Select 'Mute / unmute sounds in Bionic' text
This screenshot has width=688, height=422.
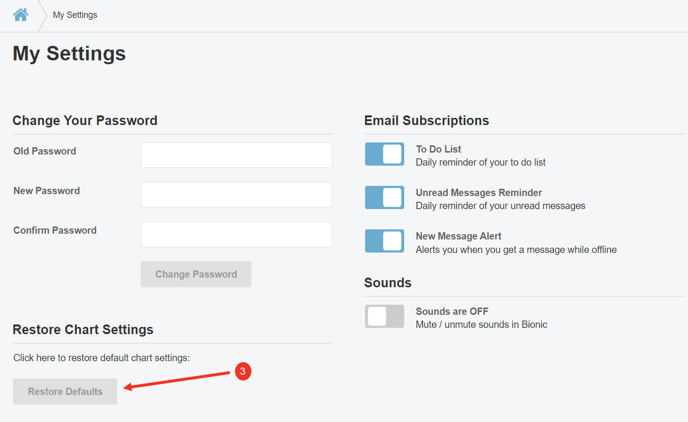(x=481, y=325)
